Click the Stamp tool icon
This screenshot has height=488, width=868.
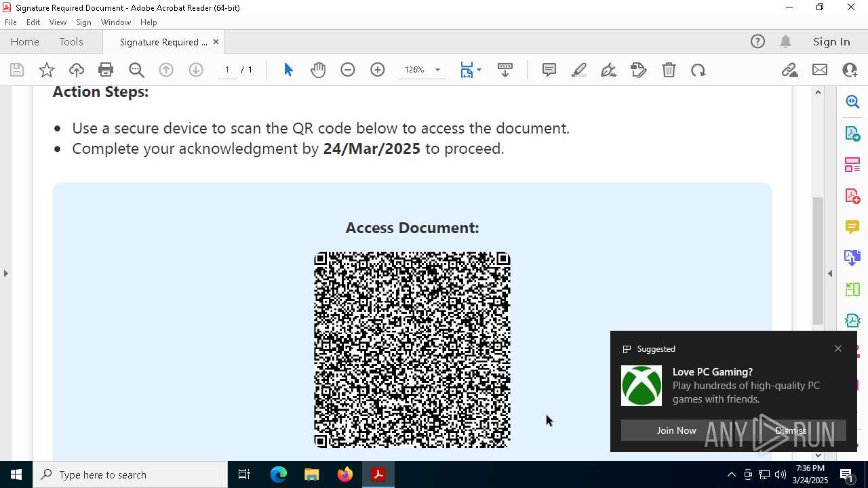click(x=639, y=70)
